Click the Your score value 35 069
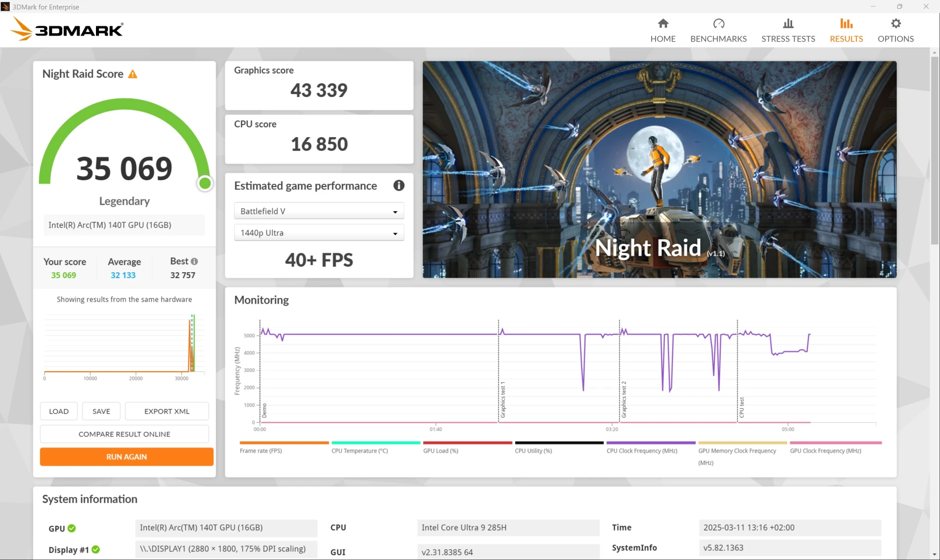The width and height of the screenshot is (940, 560). click(64, 275)
